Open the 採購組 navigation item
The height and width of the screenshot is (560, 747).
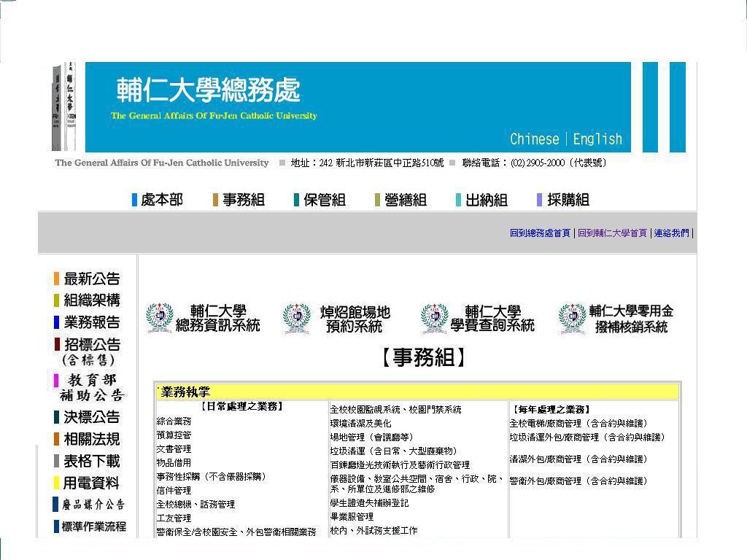pyautogui.click(x=563, y=200)
